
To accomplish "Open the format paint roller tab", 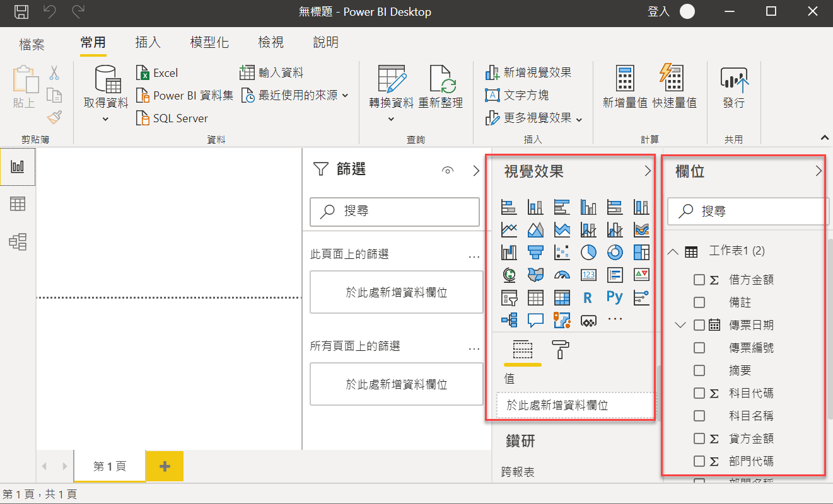I will pos(559,349).
